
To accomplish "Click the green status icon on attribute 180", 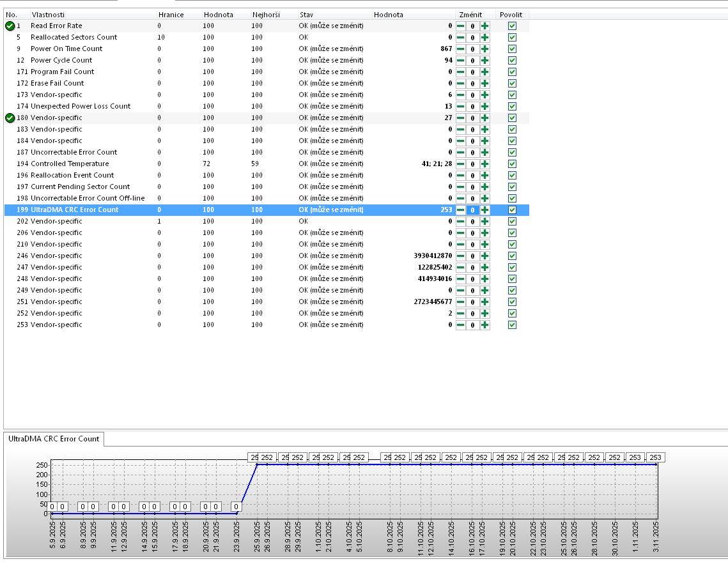I will [10, 118].
